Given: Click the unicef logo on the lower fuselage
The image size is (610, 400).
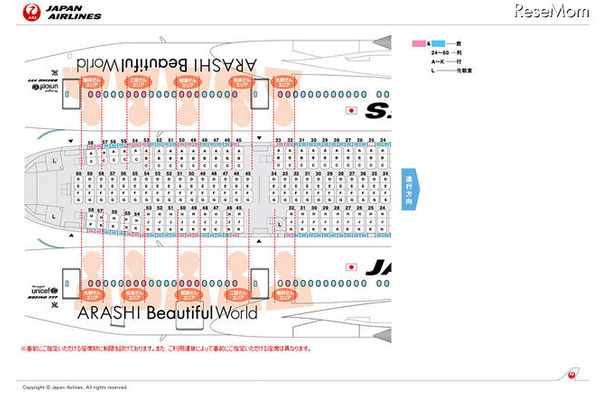Looking at the screenshot, I should pos(44,291).
